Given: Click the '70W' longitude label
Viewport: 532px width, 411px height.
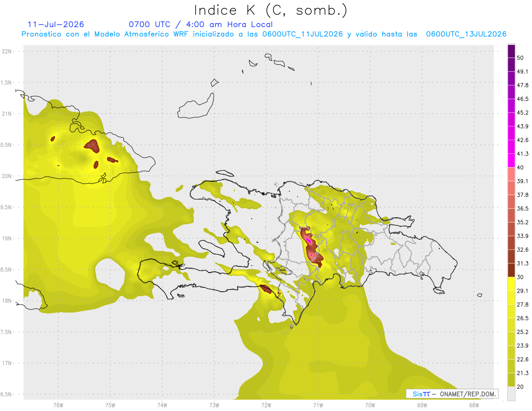Looking at the screenshot, I should pos(370,405).
